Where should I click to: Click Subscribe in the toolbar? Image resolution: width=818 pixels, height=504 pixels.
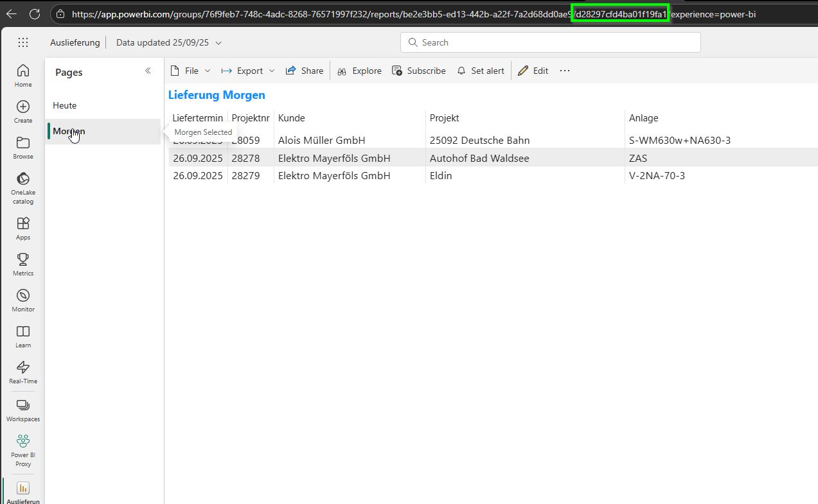(x=418, y=71)
